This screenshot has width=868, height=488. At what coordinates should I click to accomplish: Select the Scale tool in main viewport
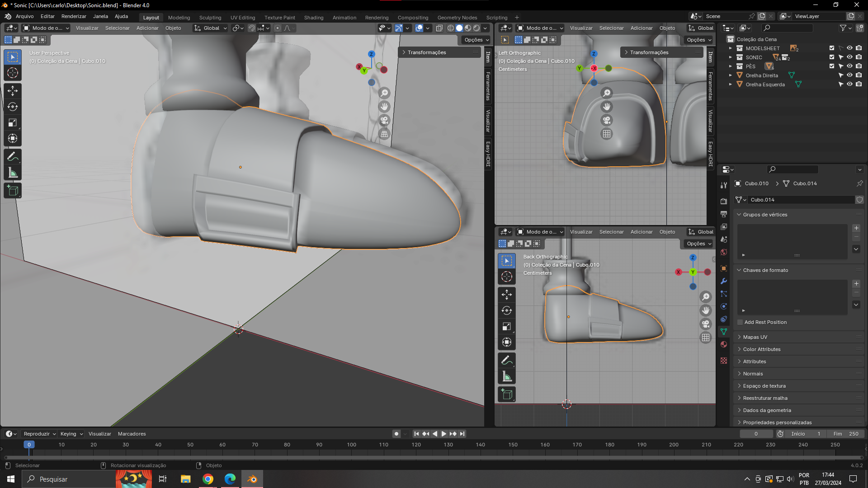13,122
